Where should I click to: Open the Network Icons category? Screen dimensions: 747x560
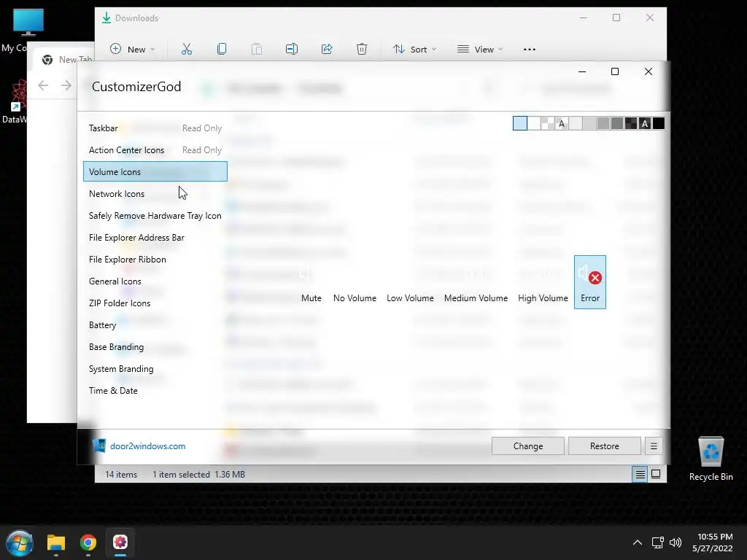[x=155, y=194]
